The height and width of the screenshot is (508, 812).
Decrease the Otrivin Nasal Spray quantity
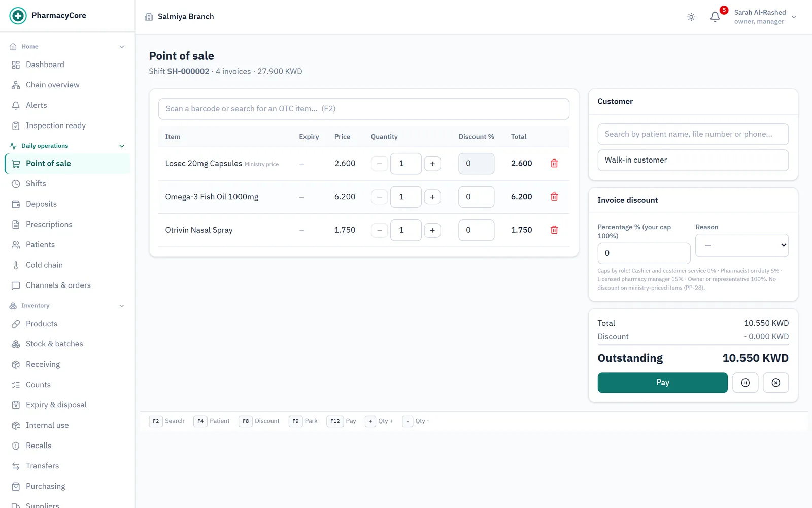coord(379,230)
